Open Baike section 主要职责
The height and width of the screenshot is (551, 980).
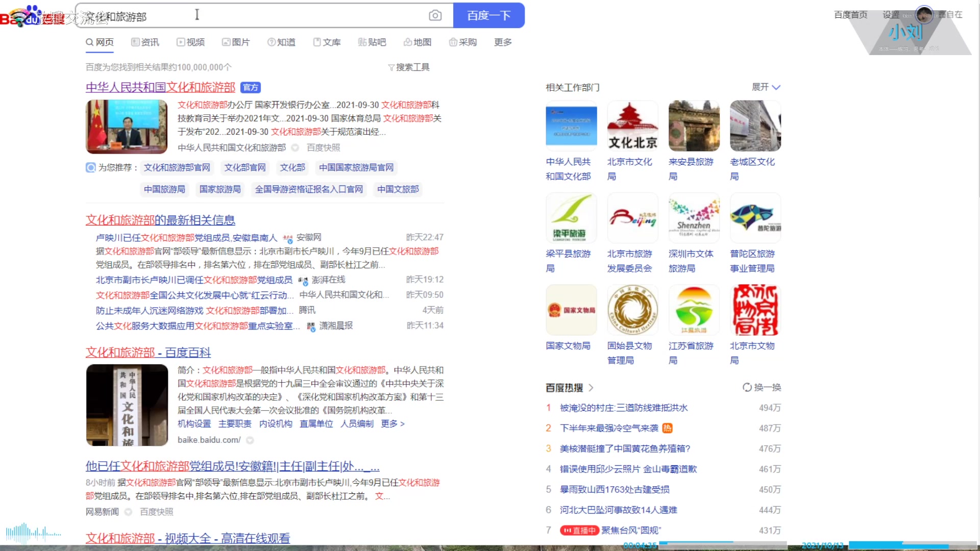click(x=235, y=424)
